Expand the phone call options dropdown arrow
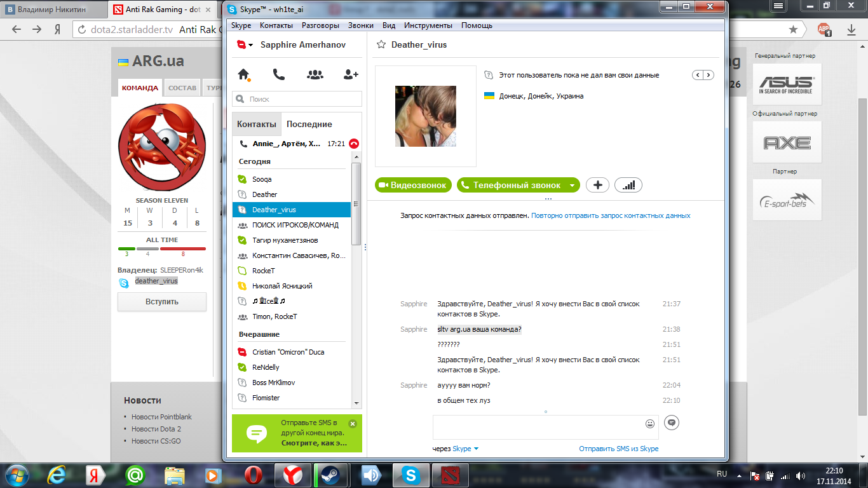Screen dimensions: 868x488 tap(573, 185)
